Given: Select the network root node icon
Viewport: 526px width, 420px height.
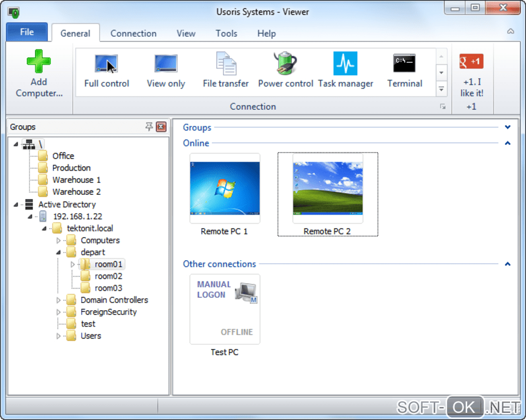Looking at the screenshot, I should click(29, 144).
